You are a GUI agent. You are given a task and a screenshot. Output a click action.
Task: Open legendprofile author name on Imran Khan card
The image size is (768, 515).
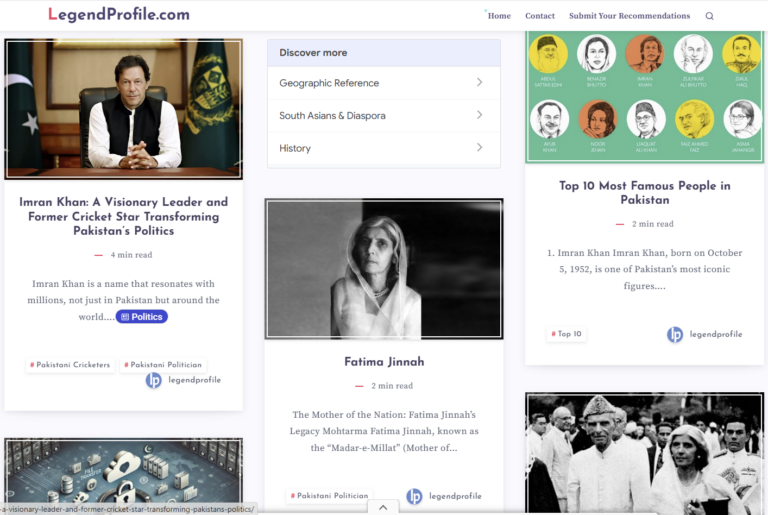click(x=194, y=380)
